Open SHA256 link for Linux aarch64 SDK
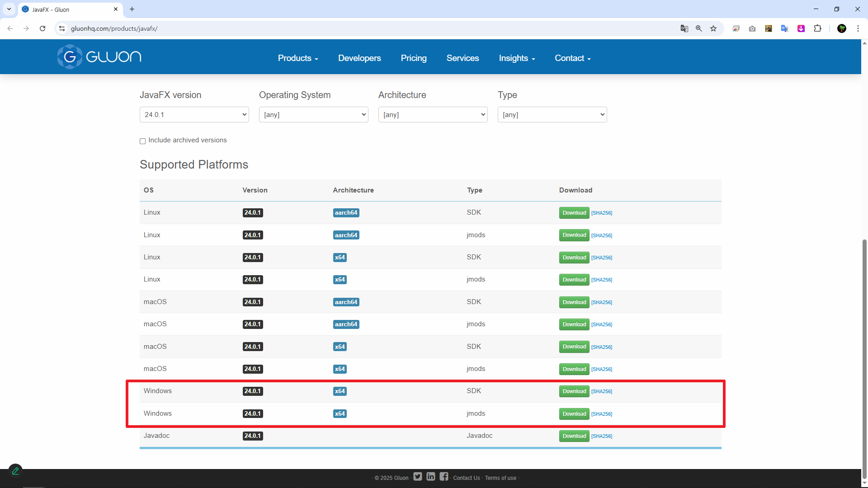Viewport: 868px width, 488px height. coord(602,213)
